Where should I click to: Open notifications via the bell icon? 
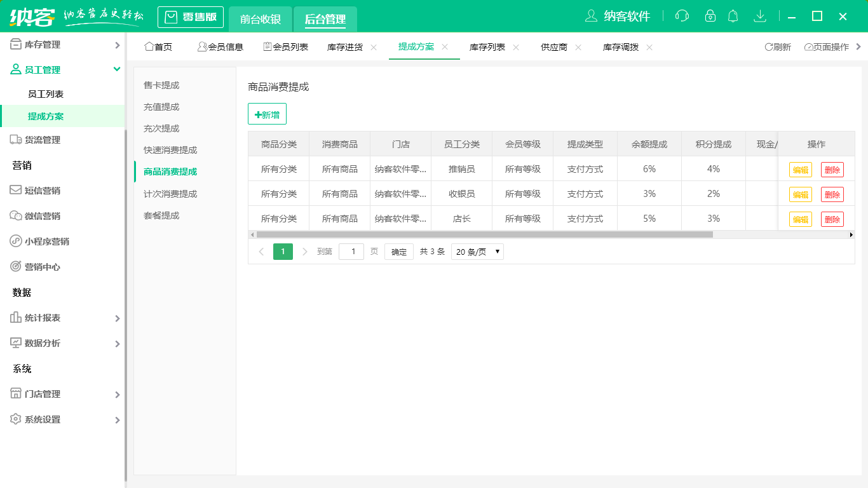click(x=733, y=16)
